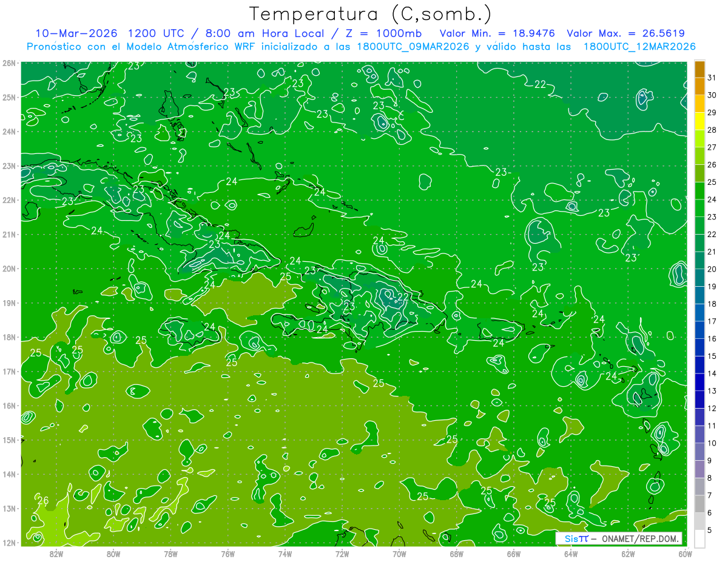Click the colorbar value label 28
This screenshot has height=562, width=728.
click(x=712, y=130)
